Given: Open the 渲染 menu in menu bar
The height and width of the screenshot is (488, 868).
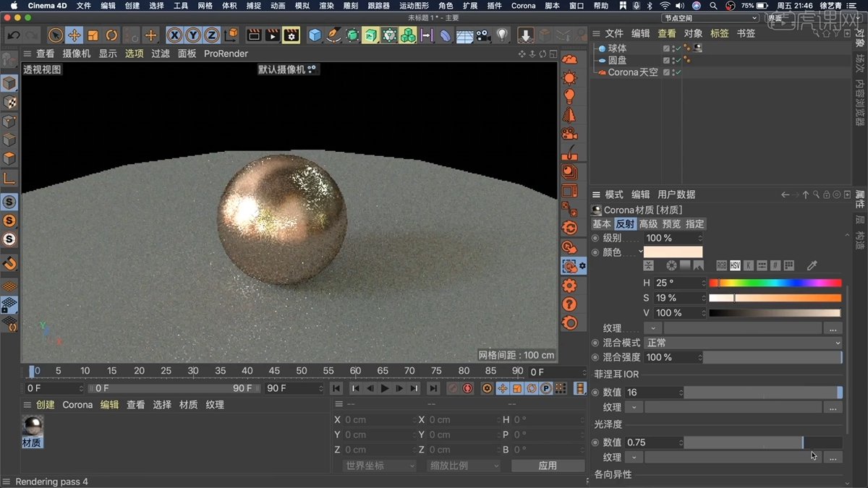Looking at the screenshot, I should [x=326, y=6].
